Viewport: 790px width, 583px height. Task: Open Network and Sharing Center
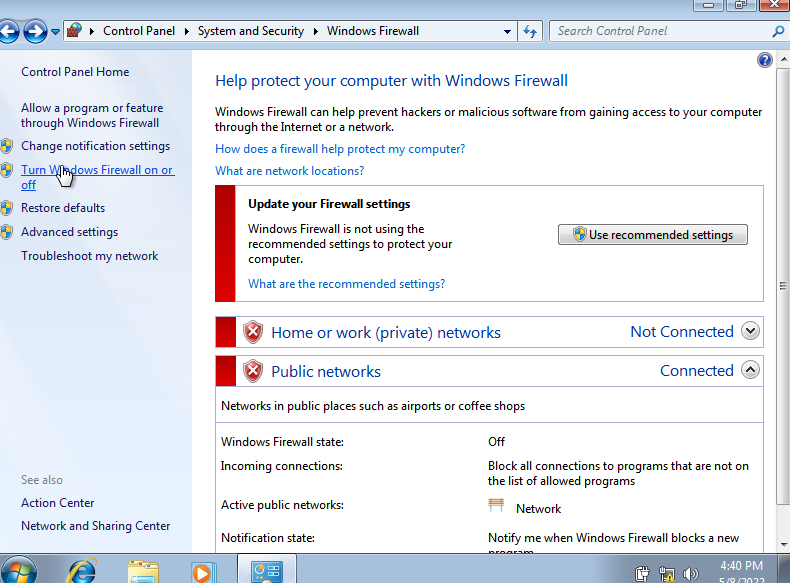[96, 526]
